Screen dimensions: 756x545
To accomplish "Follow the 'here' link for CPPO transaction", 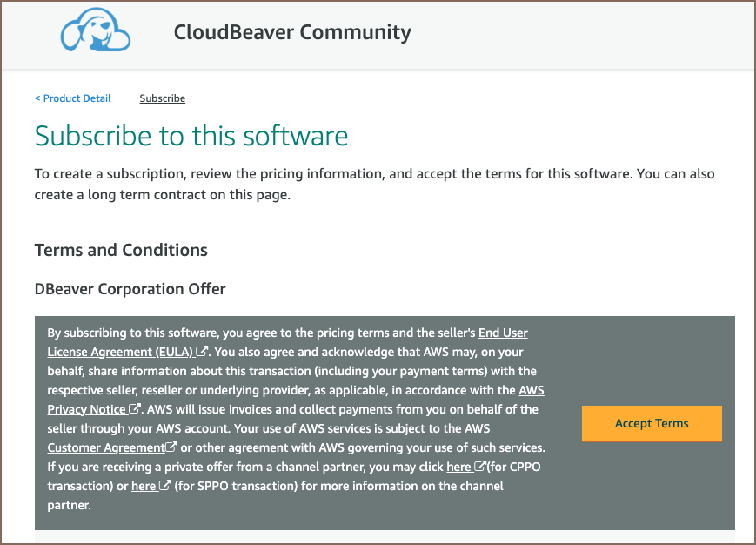I will [458, 467].
